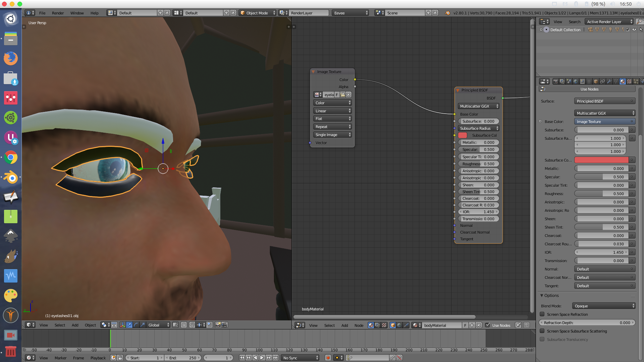Collapse the Options panel expander
644x362 pixels.
pyautogui.click(x=542, y=296)
